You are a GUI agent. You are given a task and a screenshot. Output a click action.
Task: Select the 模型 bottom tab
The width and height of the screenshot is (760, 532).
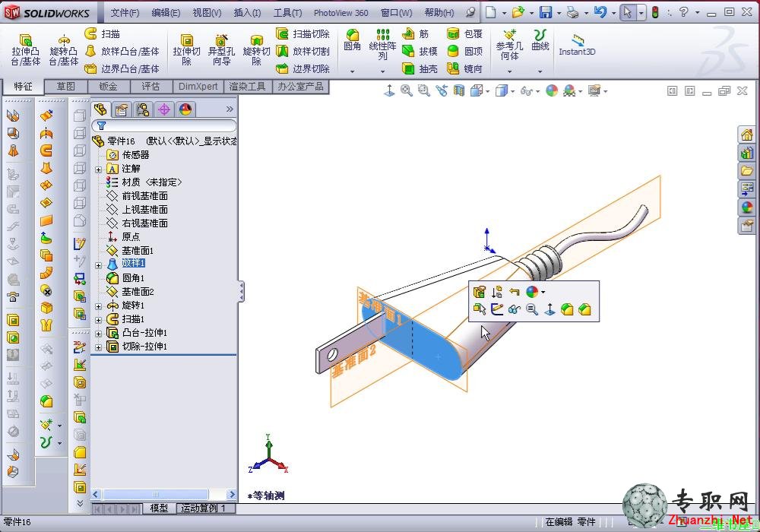(159, 508)
